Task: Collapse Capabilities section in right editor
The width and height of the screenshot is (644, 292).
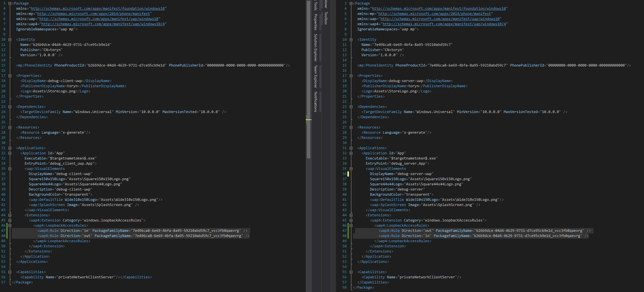Action: pyautogui.click(x=351, y=272)
